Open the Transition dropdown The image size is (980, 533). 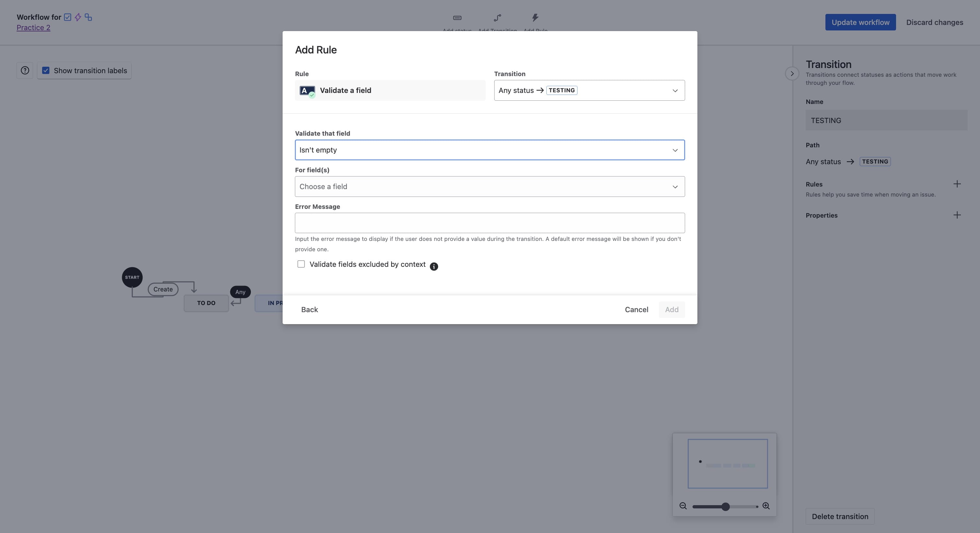589,90
